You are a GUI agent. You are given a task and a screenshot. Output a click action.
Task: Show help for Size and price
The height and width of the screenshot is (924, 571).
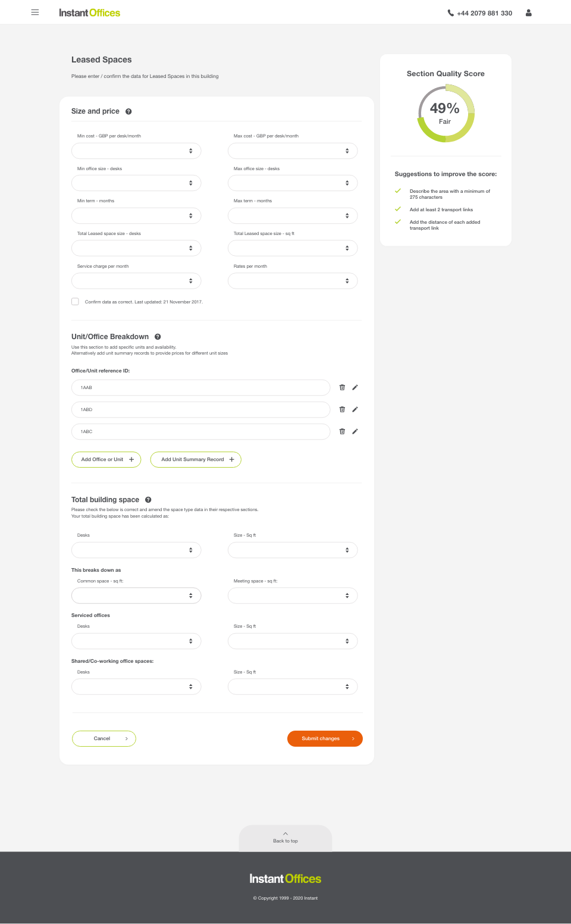(x=128, y=111)
